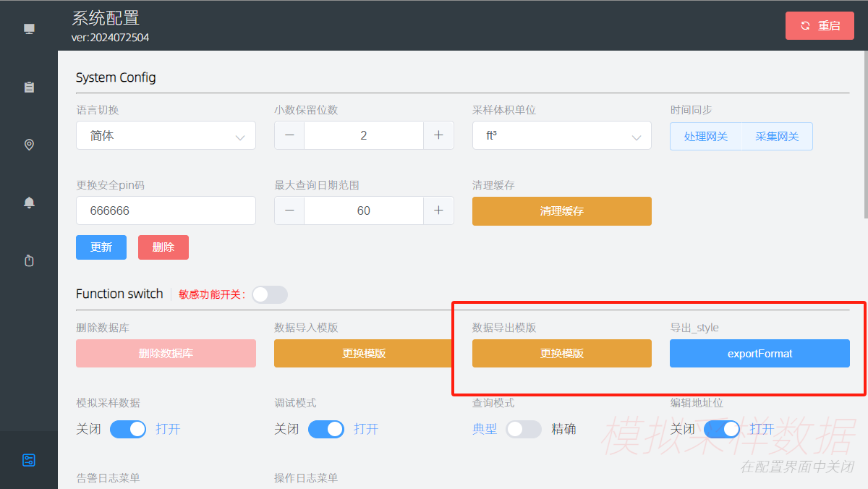Toggle the 模拟采样数据 switch
The image size is (868, 489).
point(128,429)
